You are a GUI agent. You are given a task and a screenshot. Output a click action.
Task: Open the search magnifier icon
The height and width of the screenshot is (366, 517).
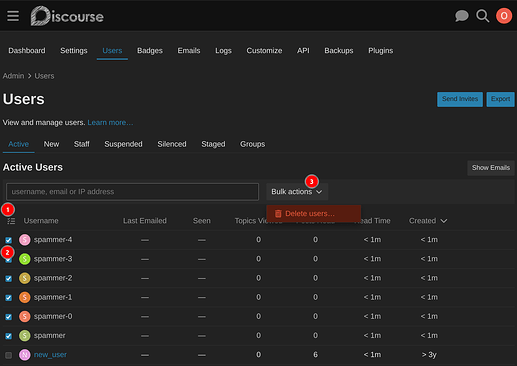point(482,16)
